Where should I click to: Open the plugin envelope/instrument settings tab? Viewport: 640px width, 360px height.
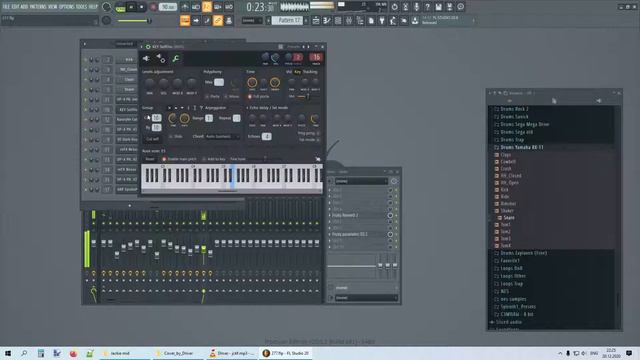point(161,59)
